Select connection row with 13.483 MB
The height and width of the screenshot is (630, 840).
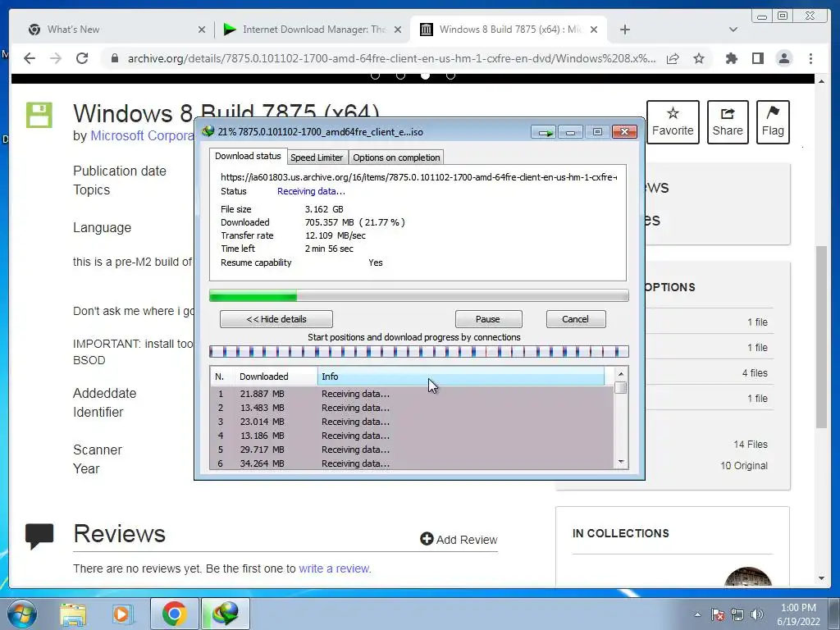412,408
